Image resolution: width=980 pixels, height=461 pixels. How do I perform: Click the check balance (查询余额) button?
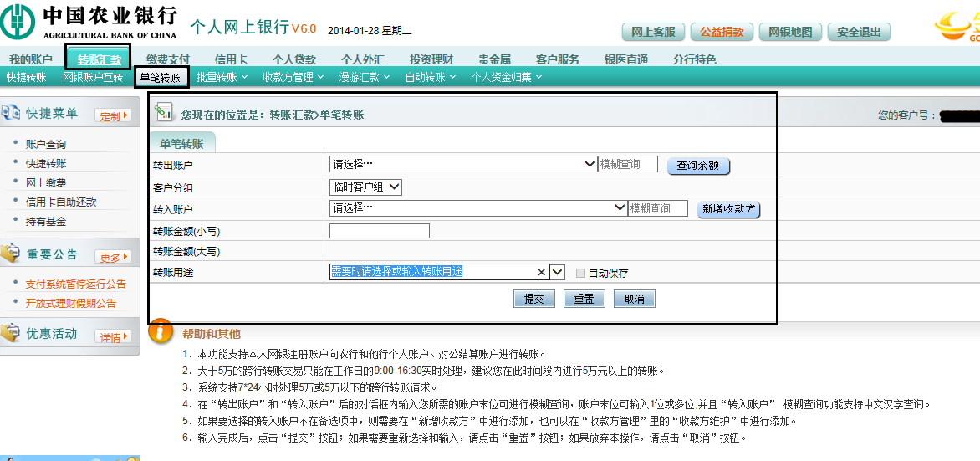(697, 166)
